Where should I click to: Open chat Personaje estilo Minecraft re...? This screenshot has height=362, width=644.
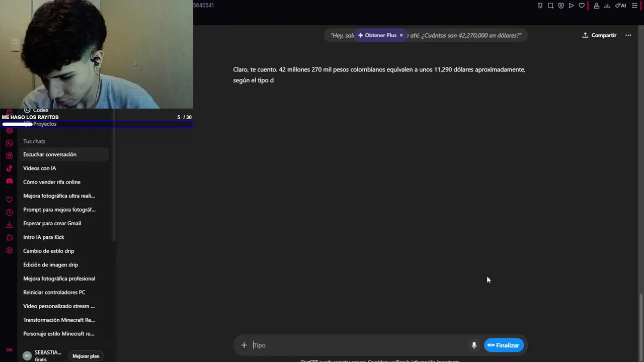point(64,334)
